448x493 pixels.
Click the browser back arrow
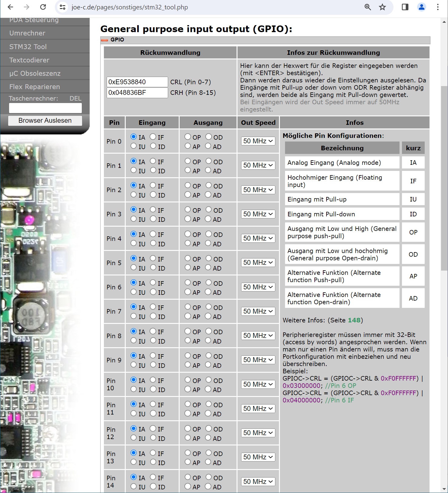[10, 7]
